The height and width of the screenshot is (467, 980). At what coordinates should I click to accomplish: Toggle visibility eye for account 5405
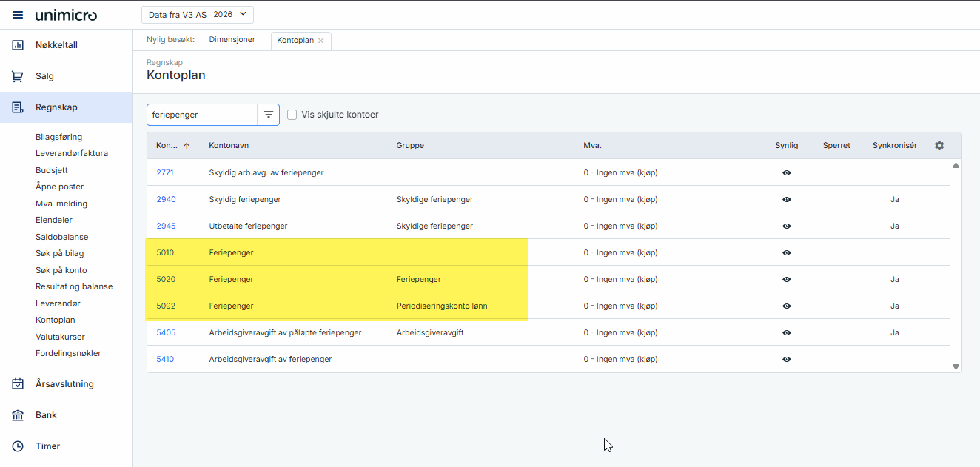(786, 332)
